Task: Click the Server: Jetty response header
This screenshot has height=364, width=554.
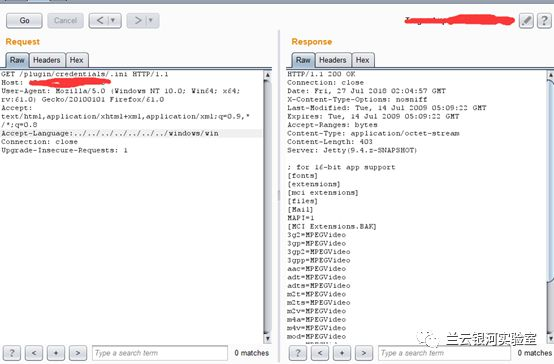Action: [x=352, y=150]
